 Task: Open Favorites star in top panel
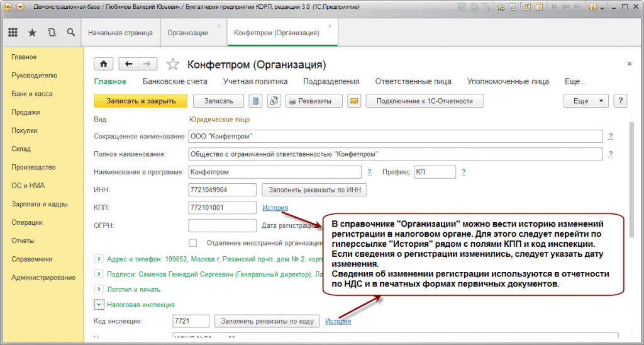[32, 32]
